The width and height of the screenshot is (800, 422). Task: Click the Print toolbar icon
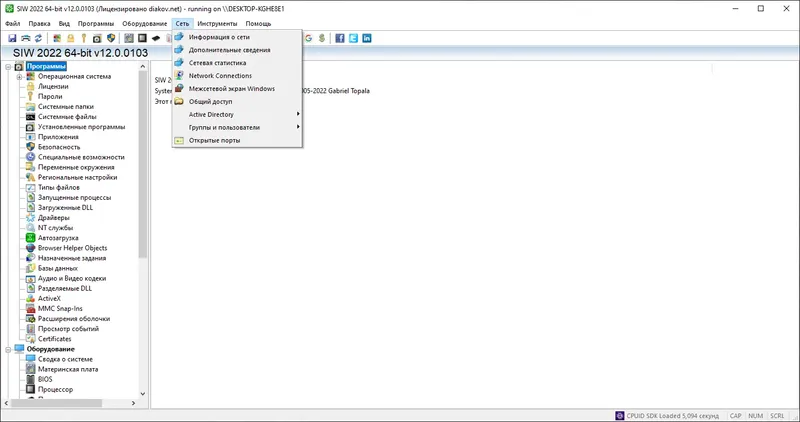[26, 38]
